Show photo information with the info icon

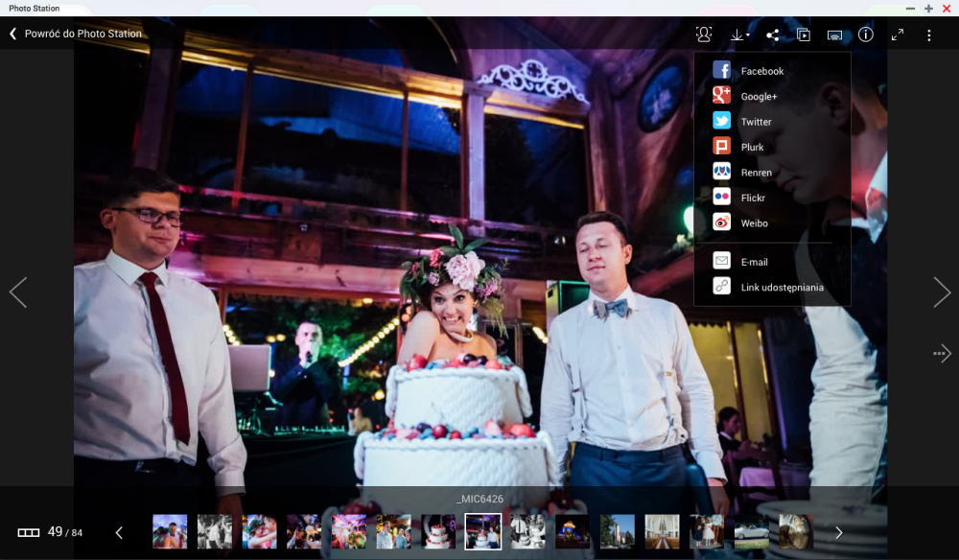(x=865, y=35)
